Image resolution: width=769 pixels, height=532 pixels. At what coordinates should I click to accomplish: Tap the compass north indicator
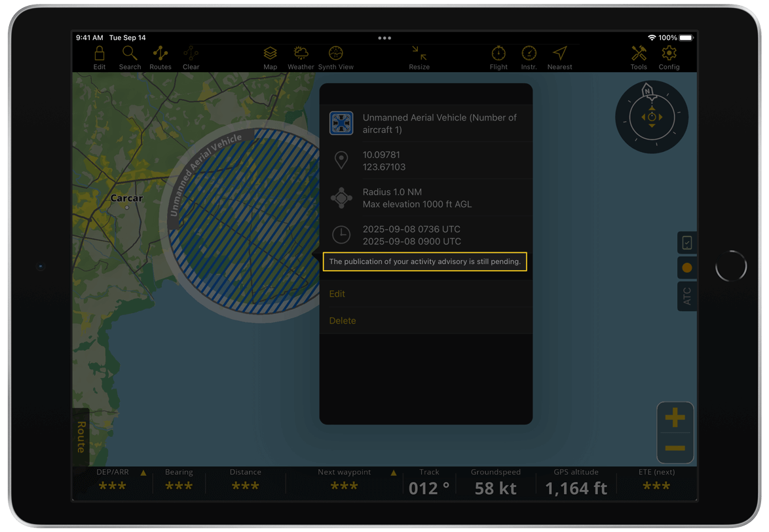[647, 90]
